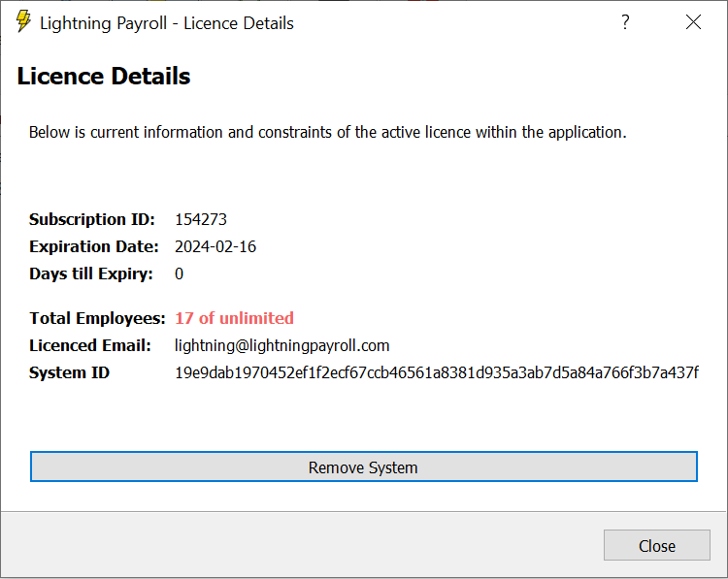Click the window title 'Lightning Payroll - Licence Details'
The image size is (728, 579).
pyautogui.click(x=167, y=23)
